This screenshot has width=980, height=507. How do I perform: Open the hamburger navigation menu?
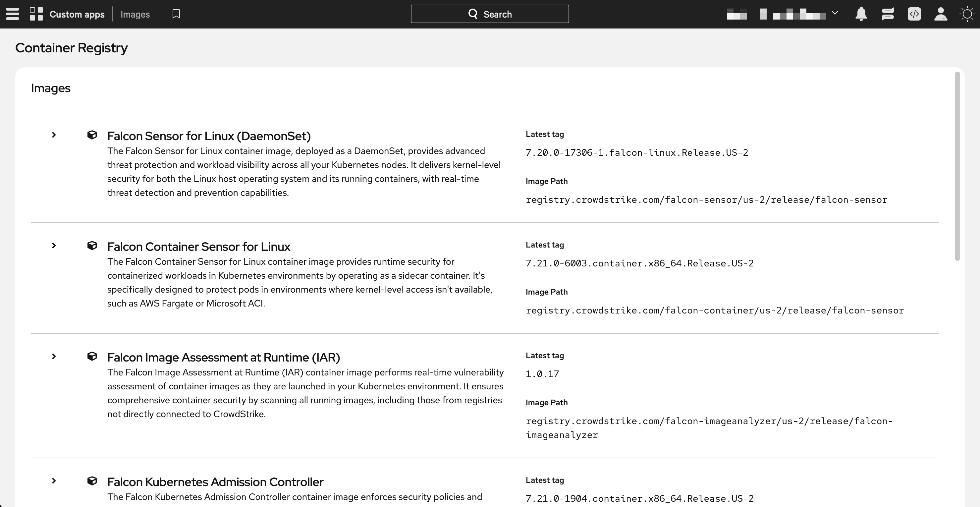(x=13, y=14)
